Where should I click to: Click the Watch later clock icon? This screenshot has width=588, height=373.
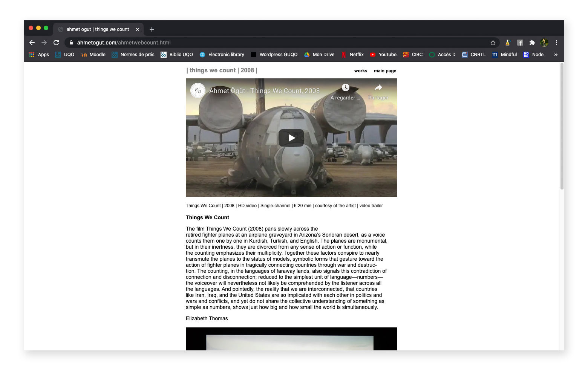(x=345, y=87)
